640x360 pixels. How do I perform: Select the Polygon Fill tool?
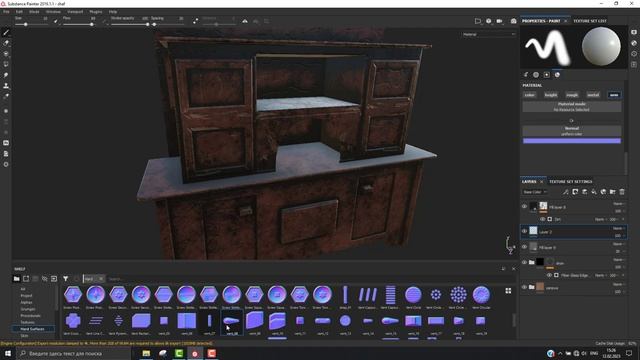coord(6,64)
